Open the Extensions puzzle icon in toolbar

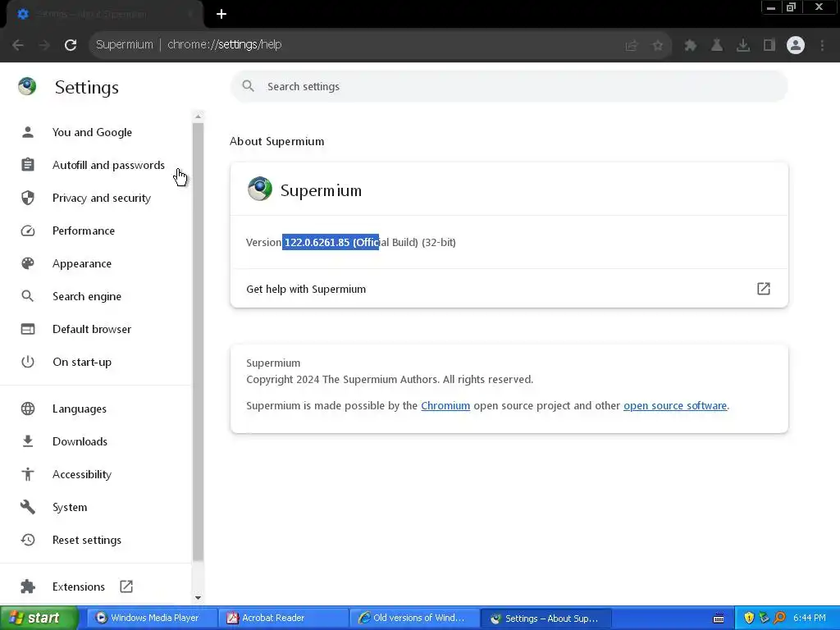click(x=691, y=46)
